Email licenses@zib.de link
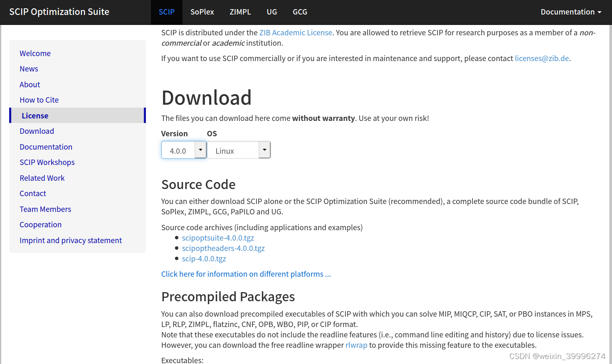The width and height of the screenshot is (612, 364). [x=542, y=59]
